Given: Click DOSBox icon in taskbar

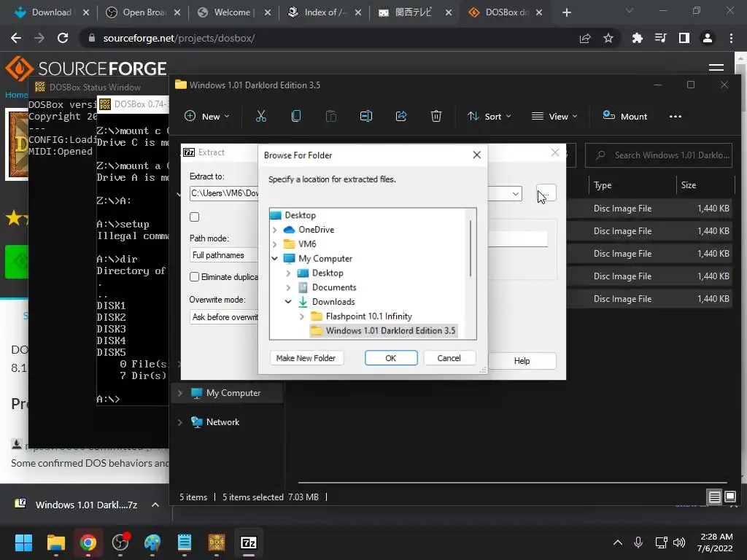Looking at the screenshot, I should coord(217,542).
